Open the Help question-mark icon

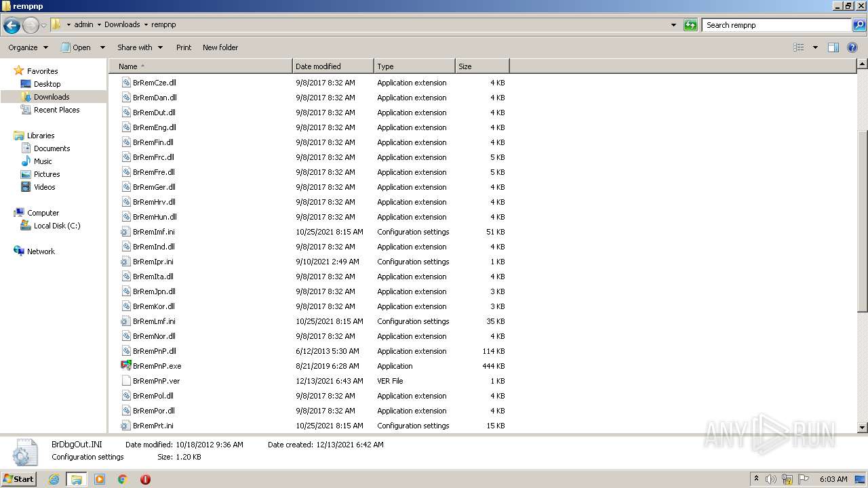pos(852,47)
